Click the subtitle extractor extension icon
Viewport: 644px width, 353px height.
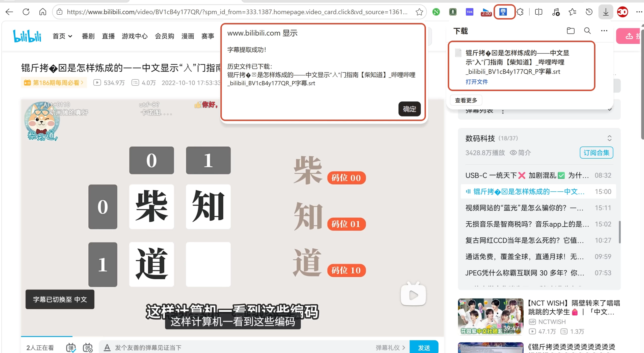503,12
